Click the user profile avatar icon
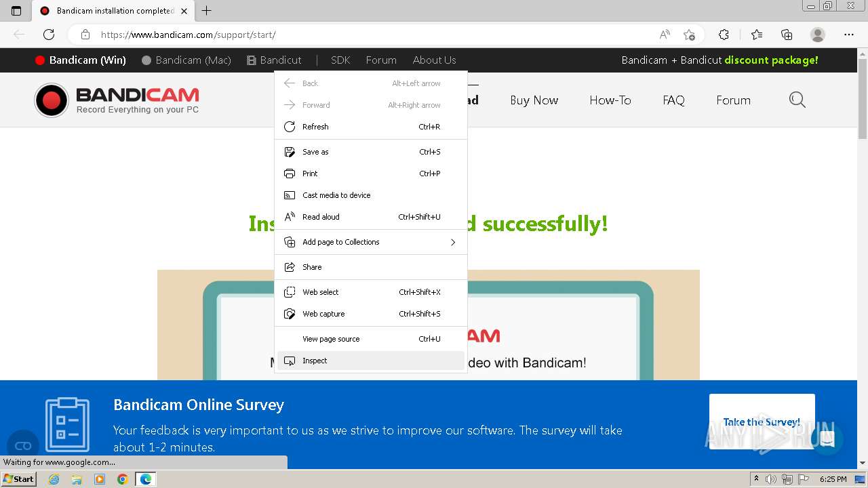Screen dimensions: 868x488 click(818, 35)
